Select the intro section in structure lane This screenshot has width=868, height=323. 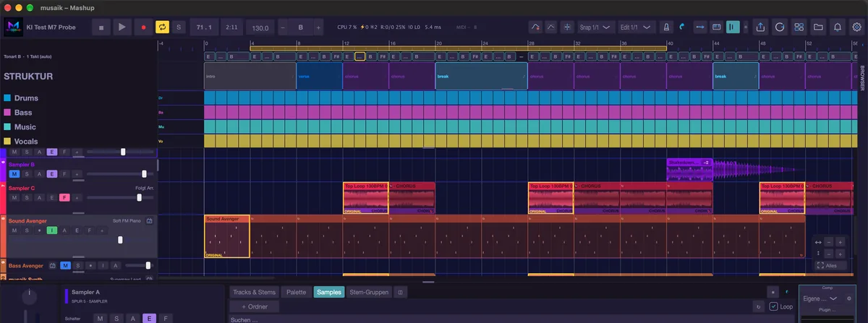coord(250,76)
